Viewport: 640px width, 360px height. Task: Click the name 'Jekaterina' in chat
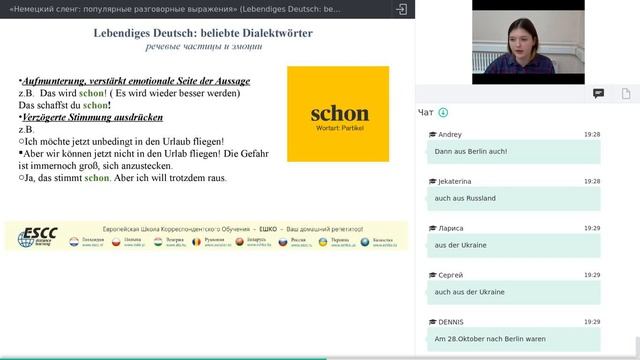(x=455, y=181)
